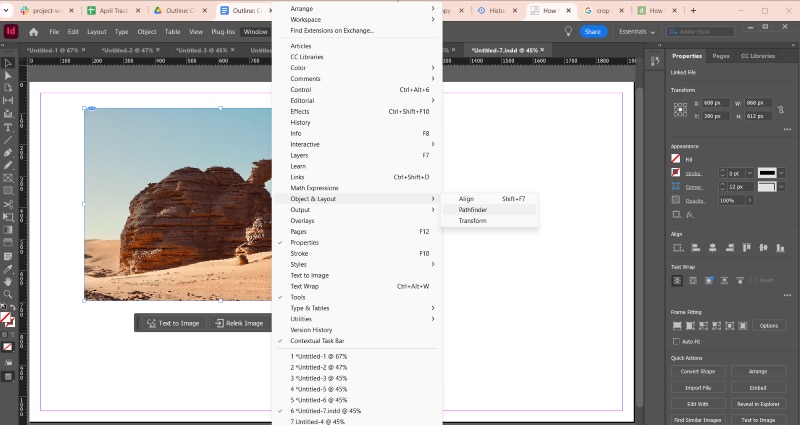This screenshot has width=800, height=425.
Task: Toggle Constrain Proportions link icon
Action: coord(781,110)
